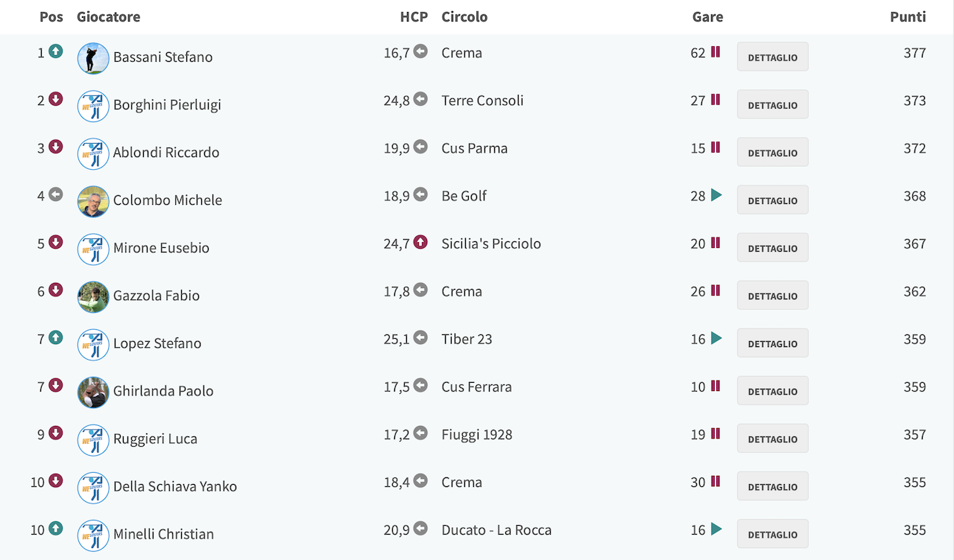Click the red HCP up arrow for Mirone Eusebio

(x=420, y=242)
